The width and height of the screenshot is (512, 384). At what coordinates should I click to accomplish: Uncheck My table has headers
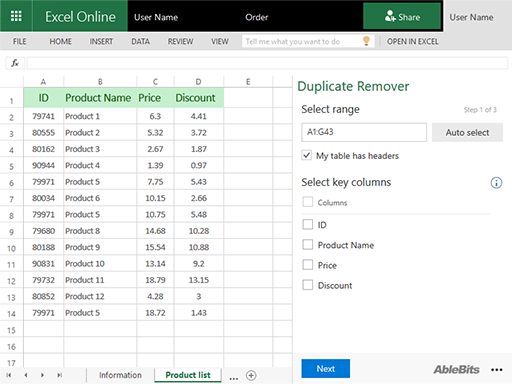(307, 155)
